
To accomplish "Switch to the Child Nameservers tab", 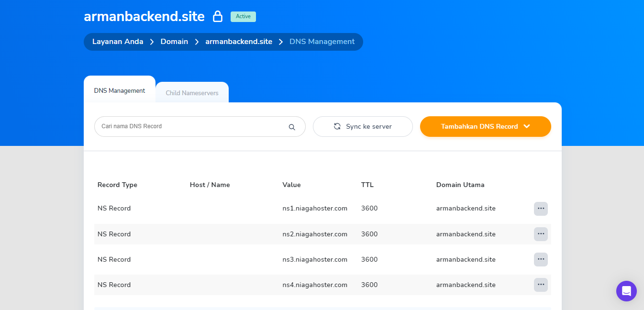I will 192,92.
